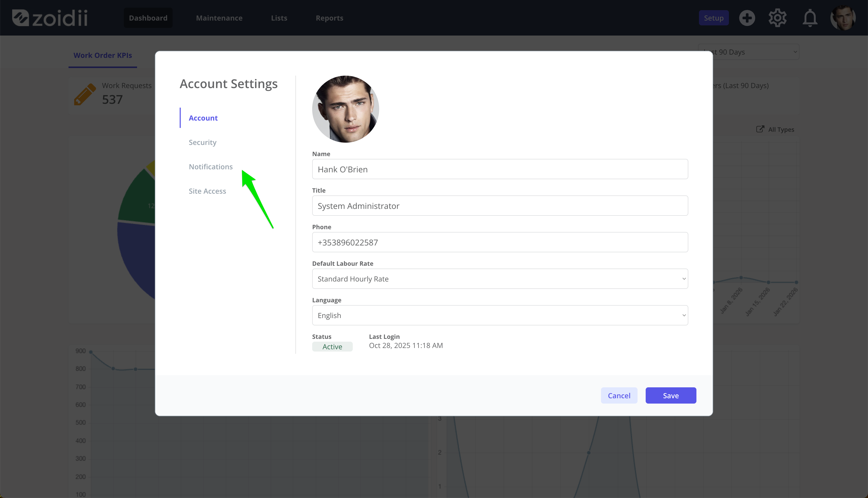Open the plus add-new icon
868x498 pixels.
coord(747,18)
